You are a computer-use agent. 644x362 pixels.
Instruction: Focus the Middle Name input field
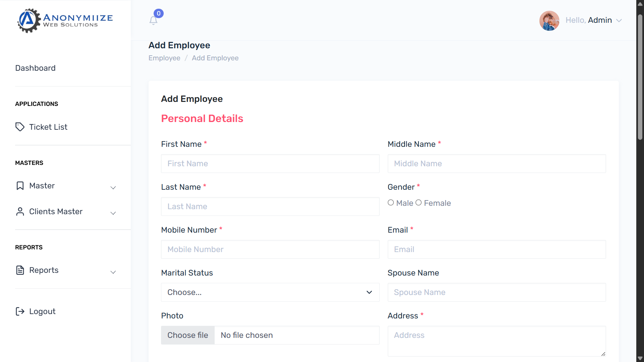pos(497,164)
